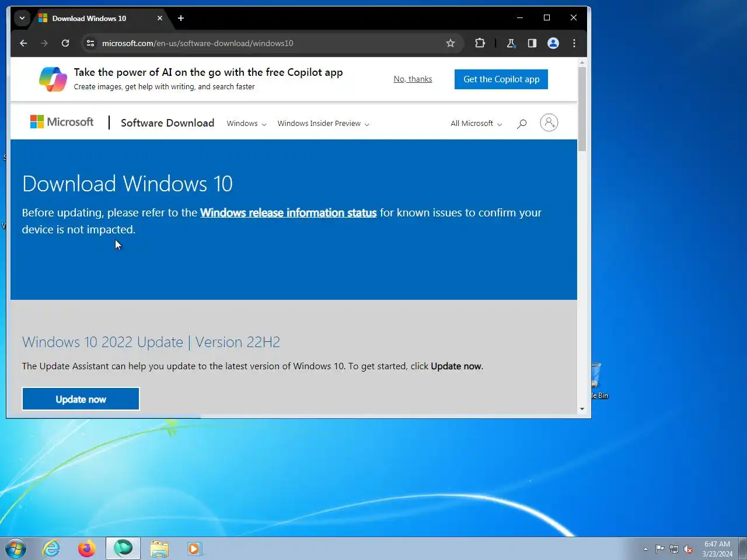The width and height of the screenshot is (747, 560).
Task: Open the Windows Start button
Action: (x=16, y=549)
